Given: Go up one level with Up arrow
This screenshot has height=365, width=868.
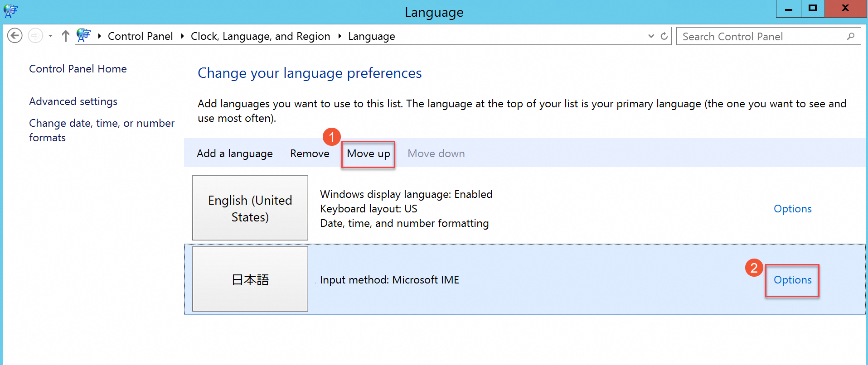Looking at the screenshot, I should point(65,36).
